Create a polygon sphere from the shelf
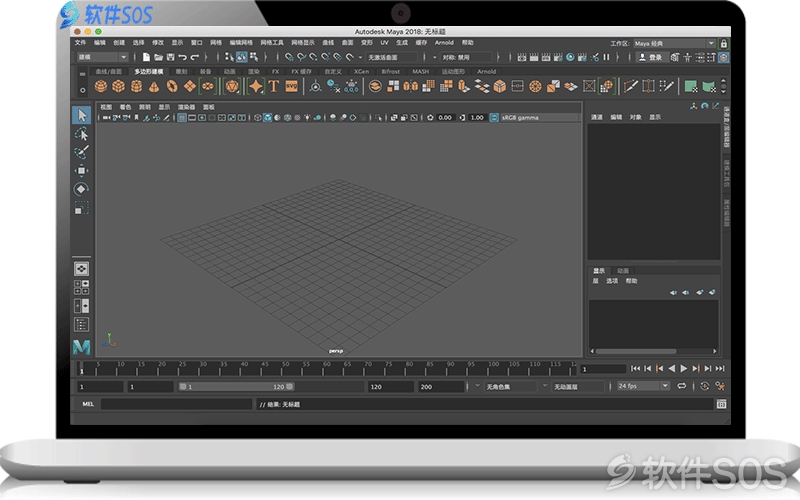Screen dimensions: 800x500 click(x=101, y=86)
